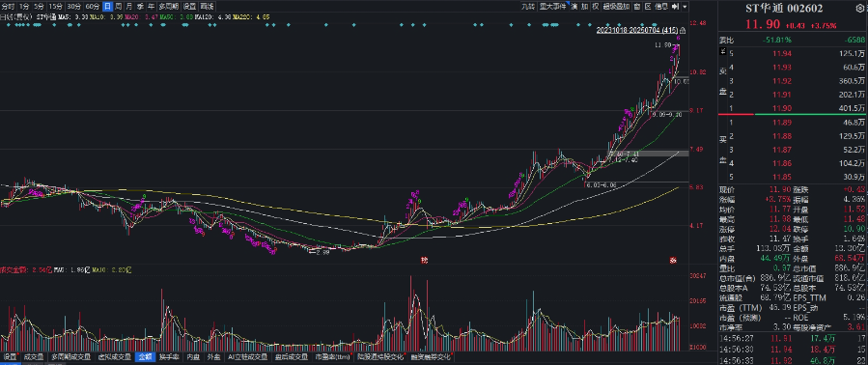Click the 权 adjustment icon in toolbar
Screen dimensions: 868x365
click(595, 7)
